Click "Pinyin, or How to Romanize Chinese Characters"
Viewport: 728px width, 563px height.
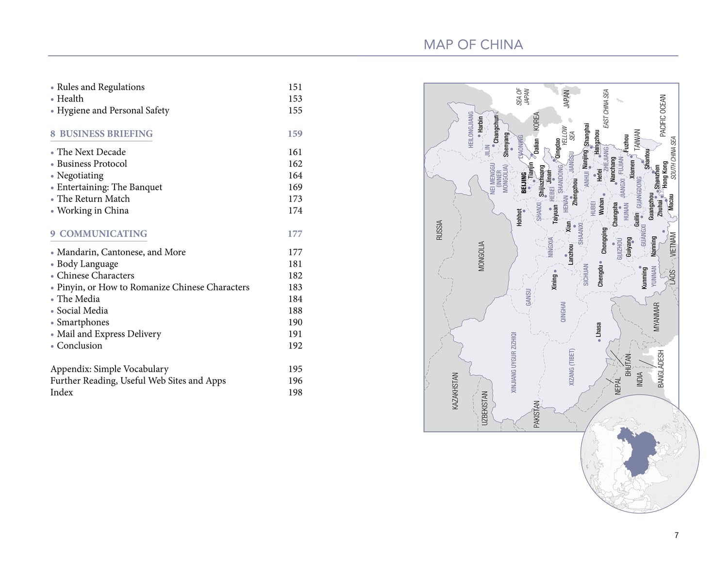(x=153, y=287)
